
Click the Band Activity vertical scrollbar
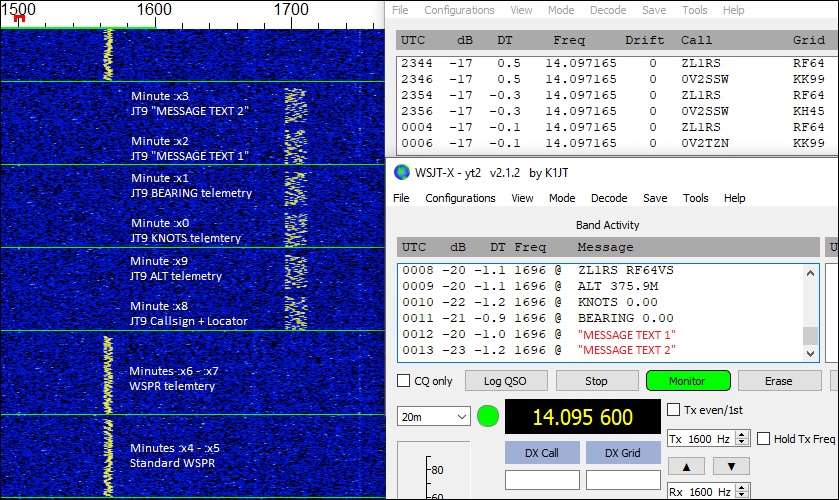[811, 312]
